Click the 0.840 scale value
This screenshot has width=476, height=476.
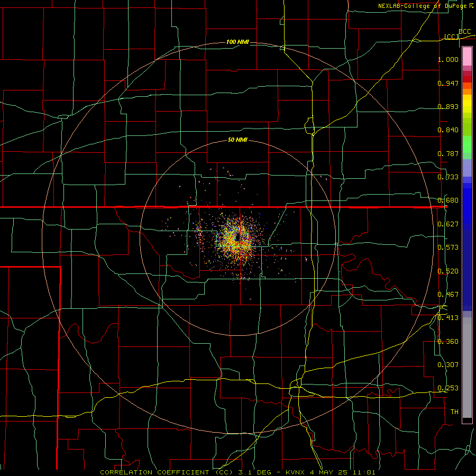pyautogui.click(x=448, y=130)
